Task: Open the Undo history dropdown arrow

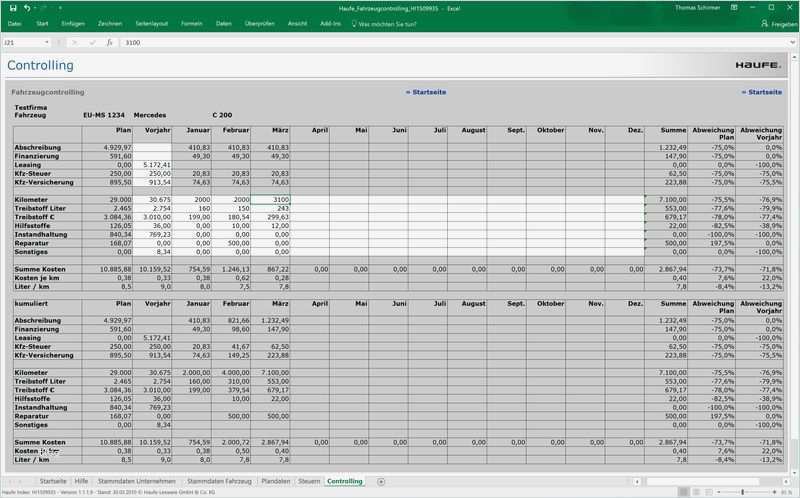Action: 34,8
